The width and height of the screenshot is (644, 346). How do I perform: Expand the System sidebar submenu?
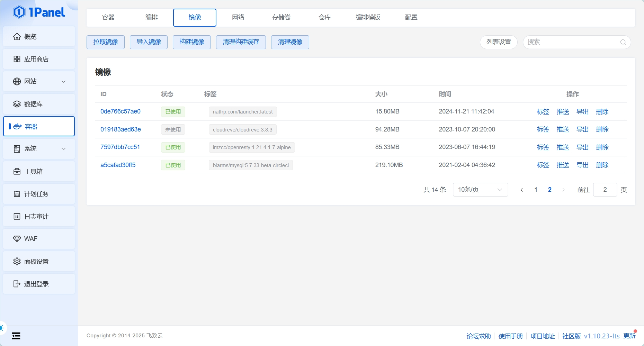[x=63, y=149]
